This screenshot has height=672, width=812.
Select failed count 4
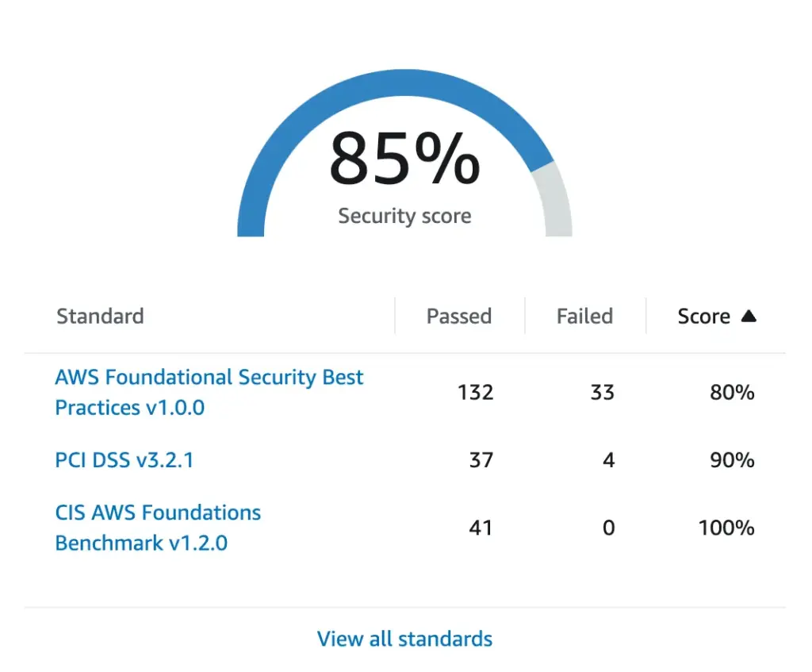(608, 460)
